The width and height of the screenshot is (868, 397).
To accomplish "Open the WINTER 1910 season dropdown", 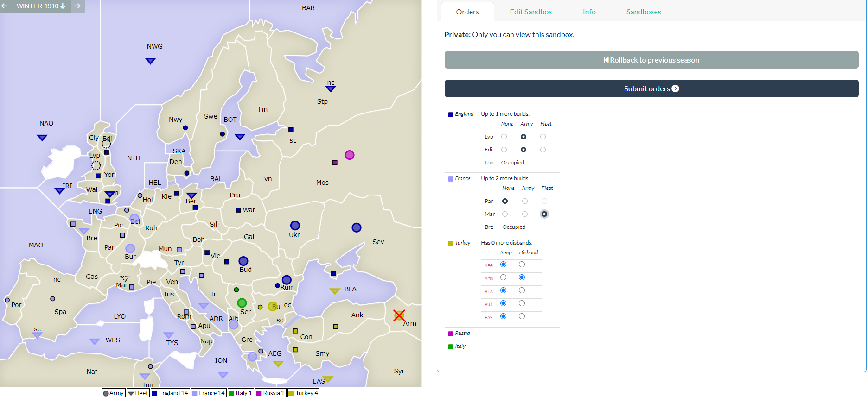I will [x=41, y=6].
